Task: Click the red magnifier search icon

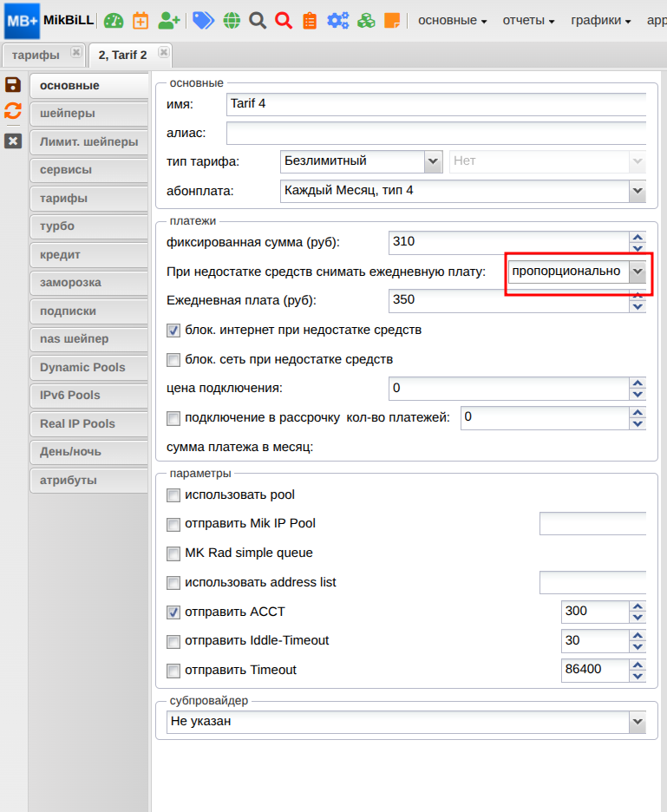Action: coord(284,21)
